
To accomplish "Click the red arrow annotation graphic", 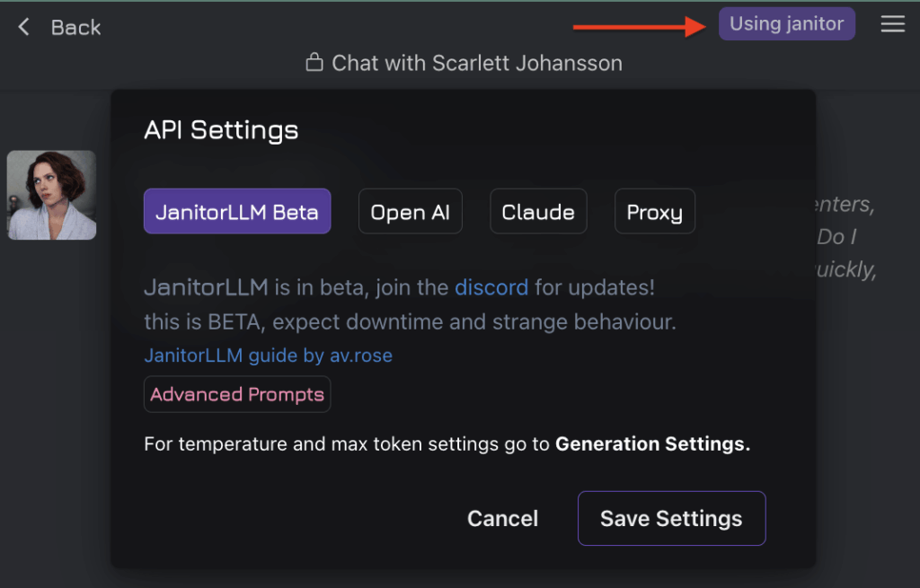I will (639, 26).
